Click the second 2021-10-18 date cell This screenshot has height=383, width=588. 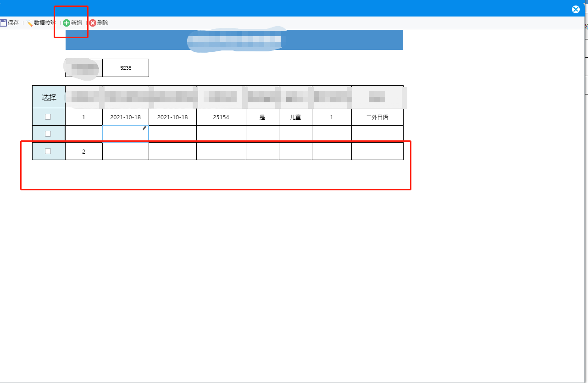[x=172, y=117]
